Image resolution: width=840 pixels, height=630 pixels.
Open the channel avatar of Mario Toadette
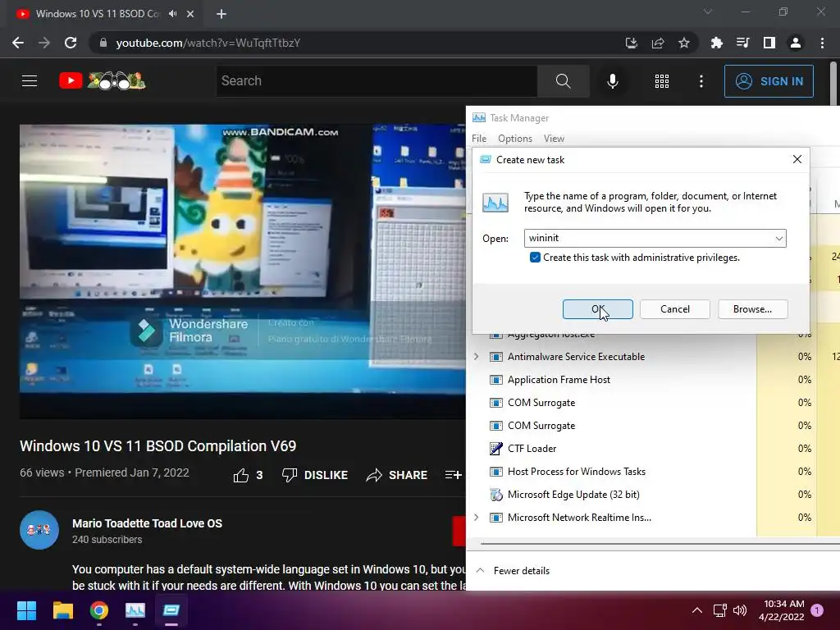[39, 530]
